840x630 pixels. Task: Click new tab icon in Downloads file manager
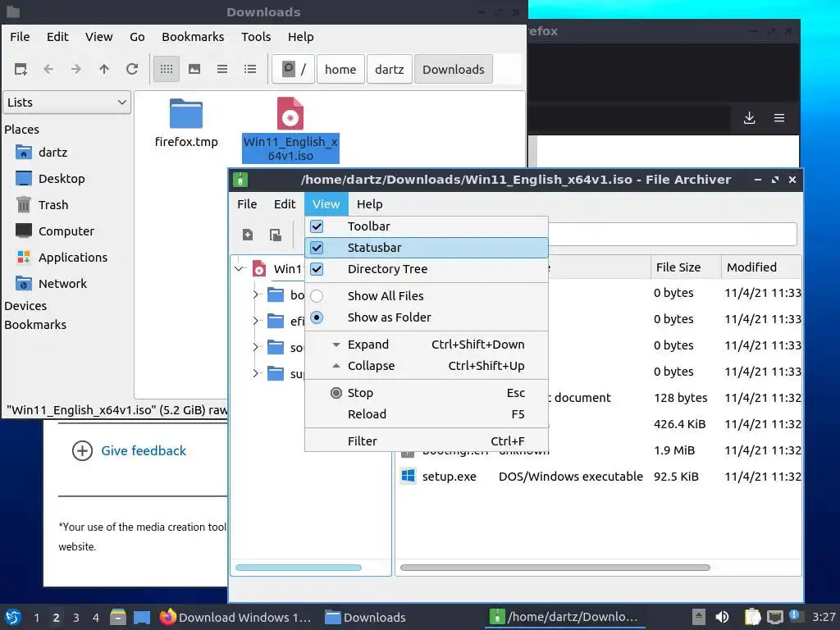pos(21,69)
